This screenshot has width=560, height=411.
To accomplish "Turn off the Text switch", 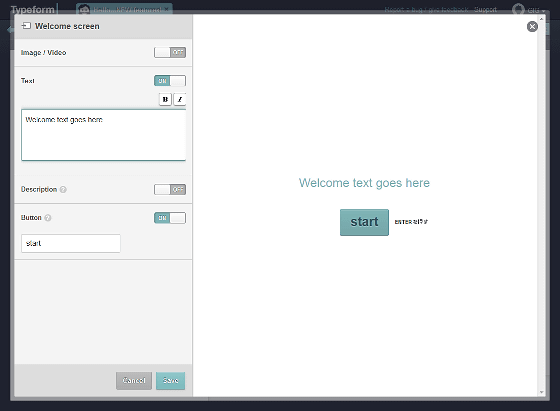I will [170, 81].
